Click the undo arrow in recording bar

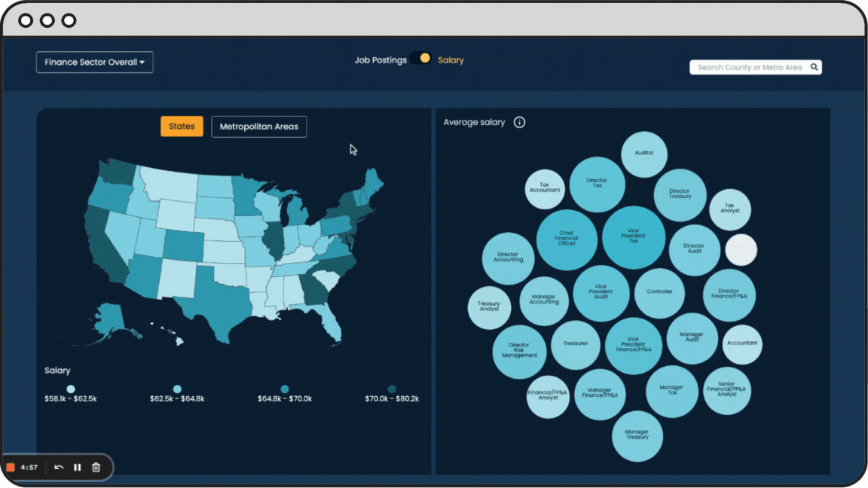59,468
